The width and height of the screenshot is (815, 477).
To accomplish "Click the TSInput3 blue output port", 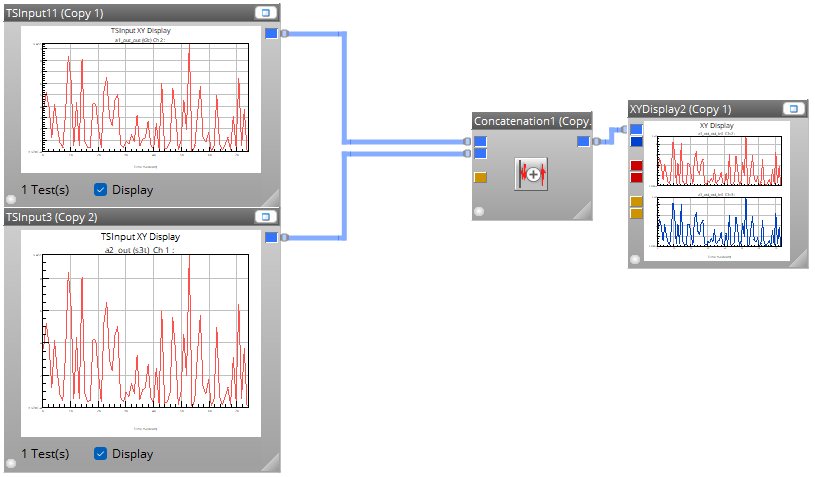I will (x=271, y=237).
